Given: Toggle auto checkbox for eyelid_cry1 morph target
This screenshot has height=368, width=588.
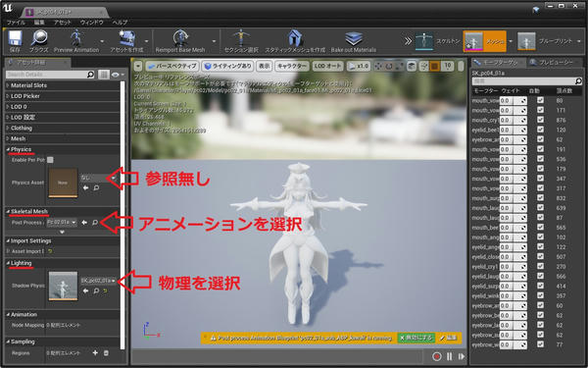Looking at the screenshot, I should 540,266.
